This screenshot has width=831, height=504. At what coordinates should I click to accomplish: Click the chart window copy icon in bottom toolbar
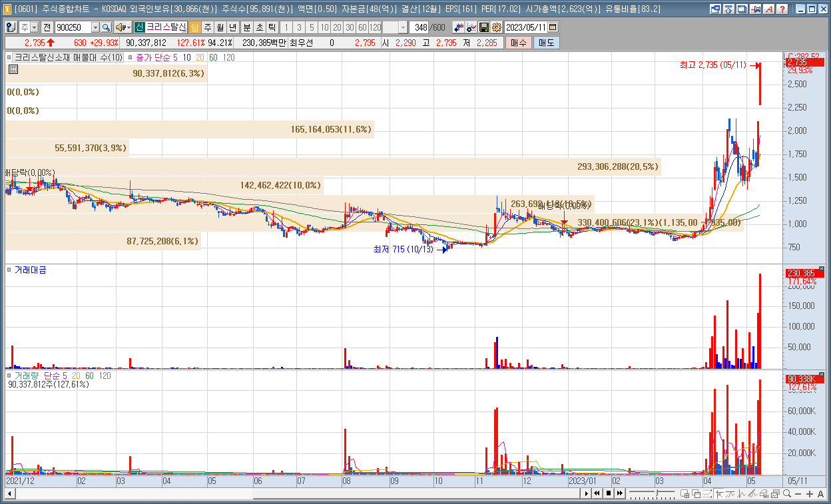point(775,493)
